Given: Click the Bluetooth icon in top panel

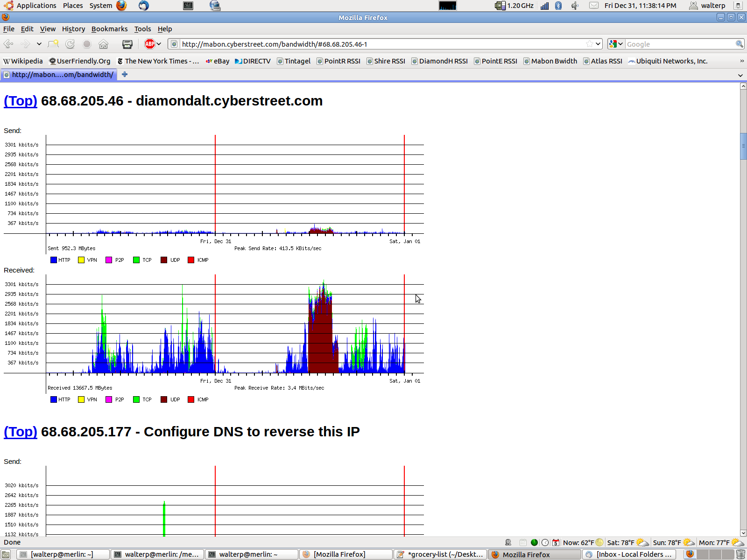Looking at the screenshot, I should pos(558,6).
